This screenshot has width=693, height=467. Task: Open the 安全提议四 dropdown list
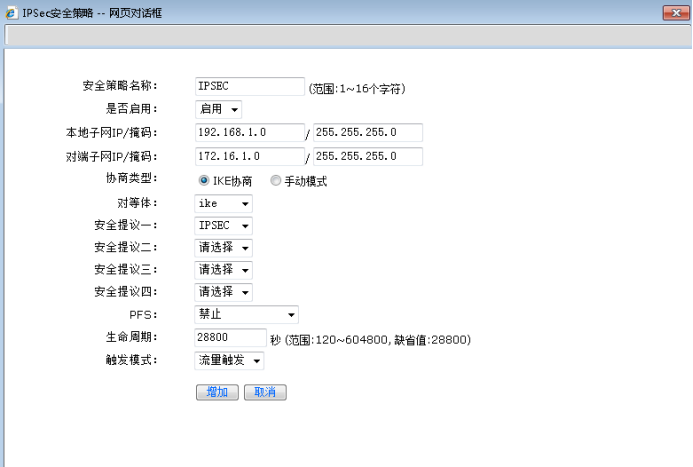[x=223, y=292]
